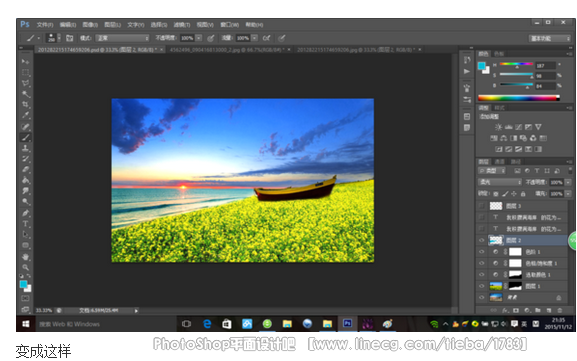Click the color spectrum ramp bar
Viewport: 577px width, 361px height.
[x=518, y=98]
